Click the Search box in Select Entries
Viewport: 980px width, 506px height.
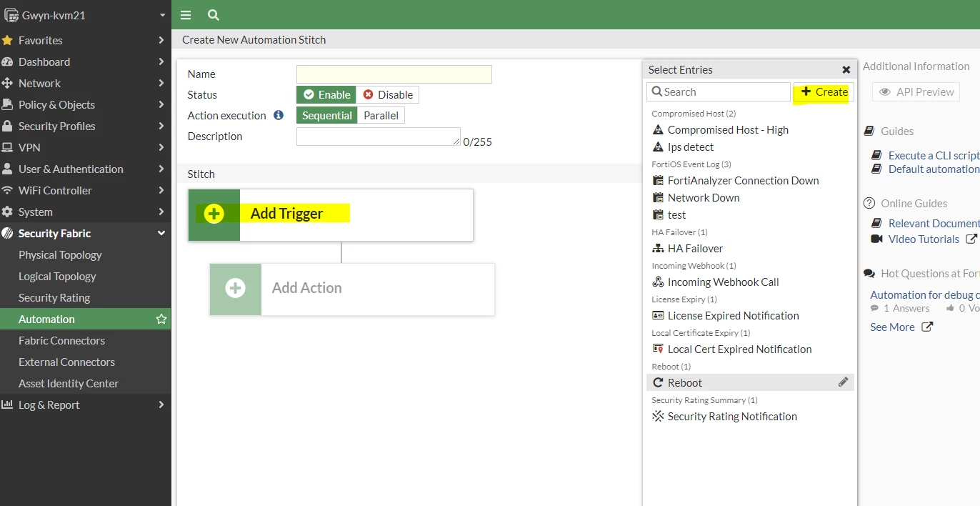[719, 92]
